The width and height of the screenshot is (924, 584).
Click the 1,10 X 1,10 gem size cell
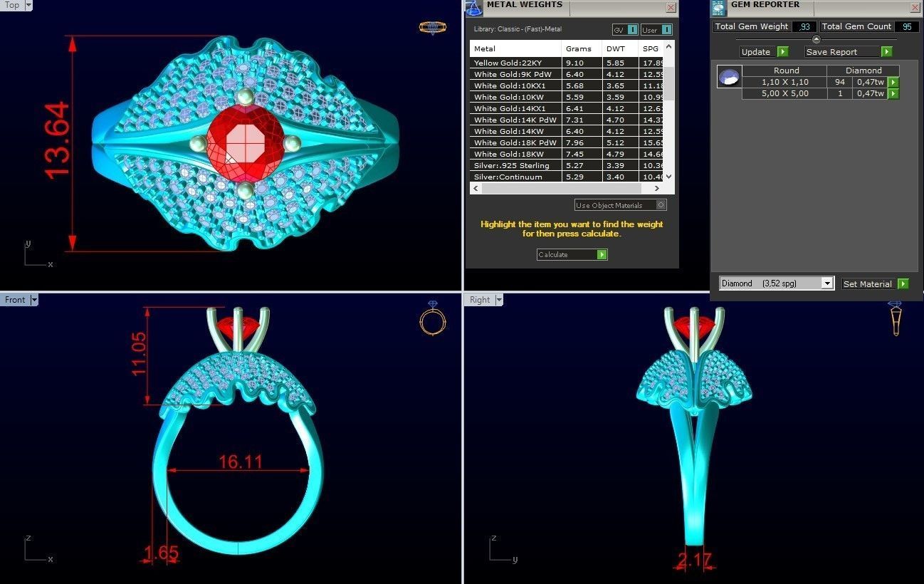[x=784, y=83]
